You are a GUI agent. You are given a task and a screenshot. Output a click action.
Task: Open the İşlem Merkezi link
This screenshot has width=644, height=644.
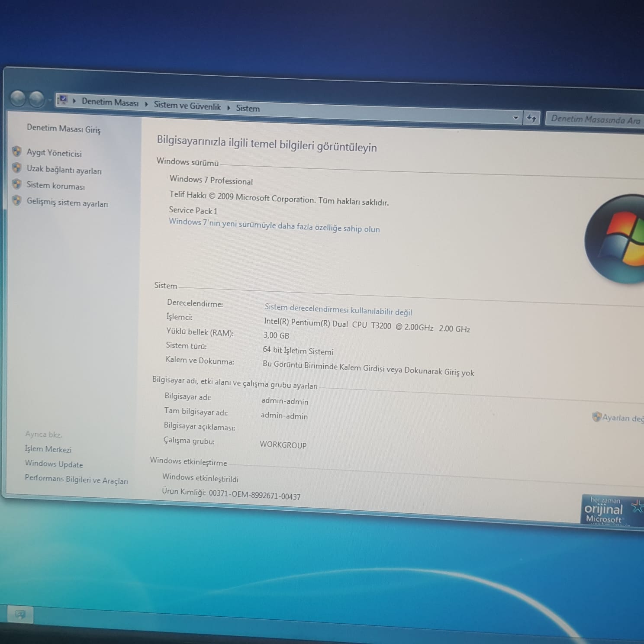(x=48, y=449)
